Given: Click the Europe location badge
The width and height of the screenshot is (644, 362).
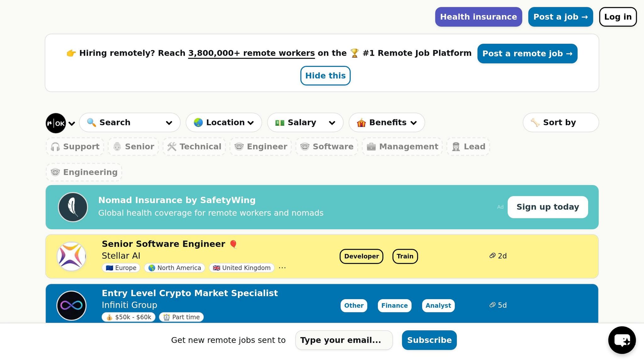Looking at the screenshot, I should (x=121, y=268).
